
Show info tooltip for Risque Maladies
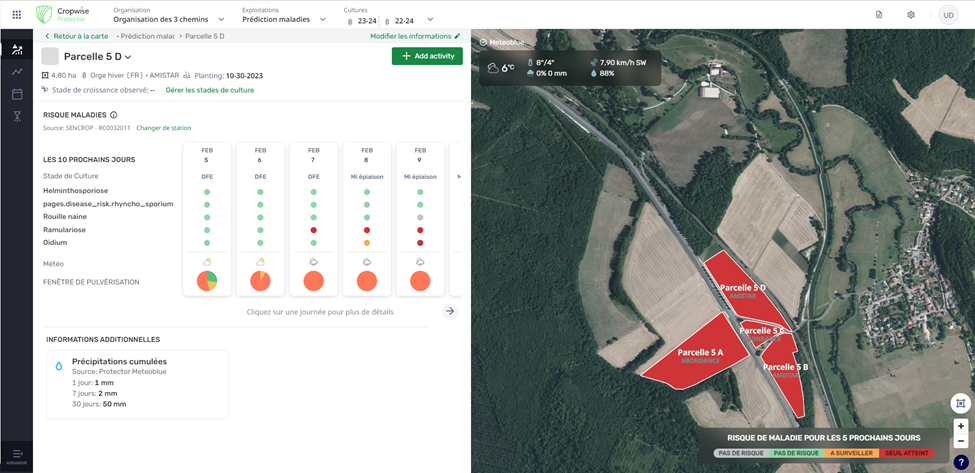coord(114,115)
